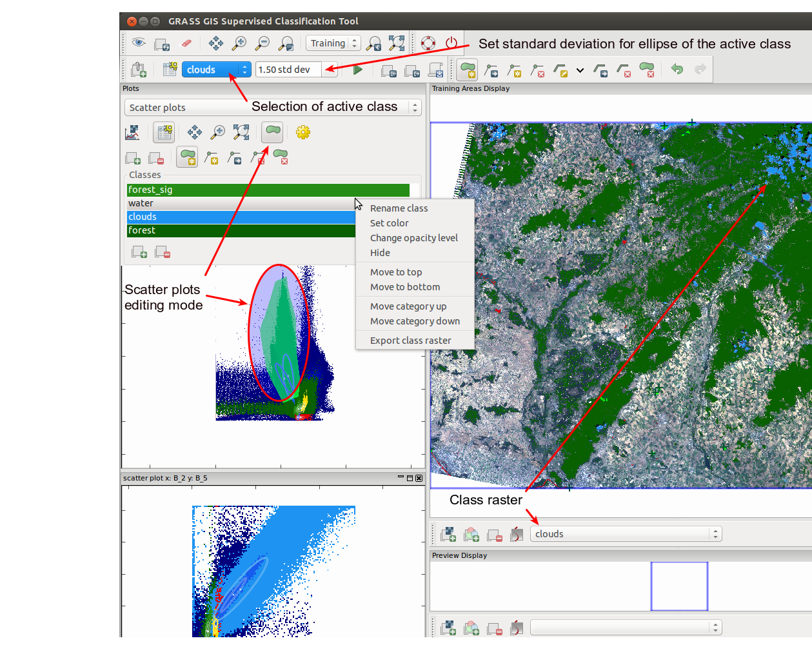Click the eraser icon in top toolbar
Screen dimensions: 812x645
click(x=185, y=44)
